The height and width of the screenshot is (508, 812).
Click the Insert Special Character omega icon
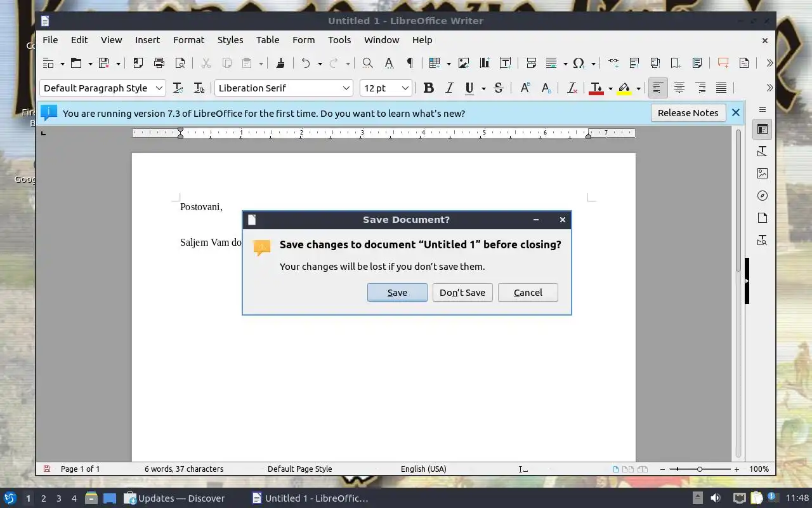click(579, 63)
